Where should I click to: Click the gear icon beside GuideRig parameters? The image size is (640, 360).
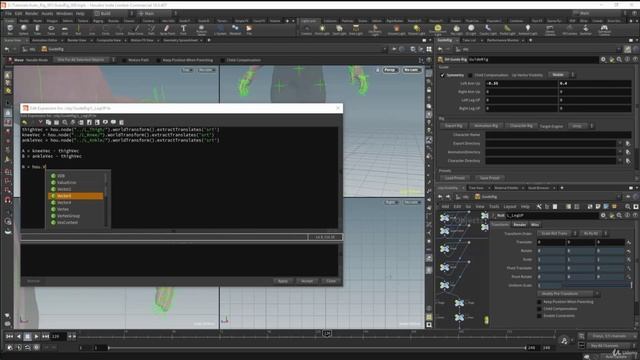tap(603, 60)
